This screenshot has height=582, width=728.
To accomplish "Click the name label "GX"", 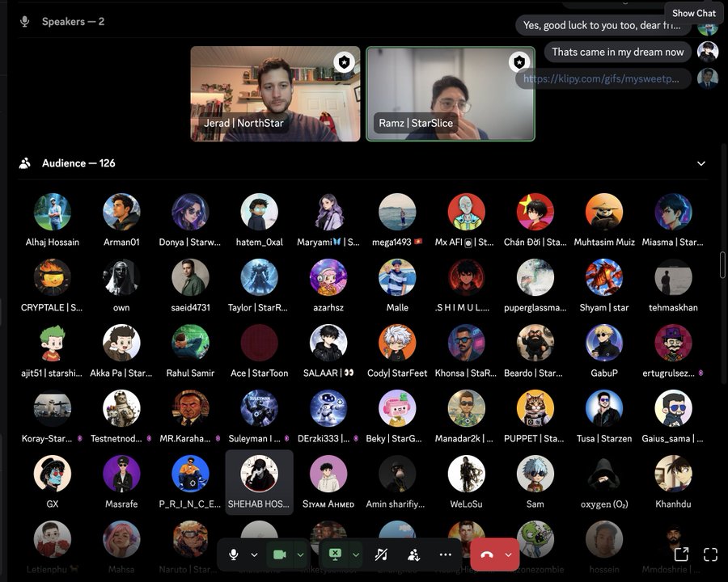I will coord(53,504).
